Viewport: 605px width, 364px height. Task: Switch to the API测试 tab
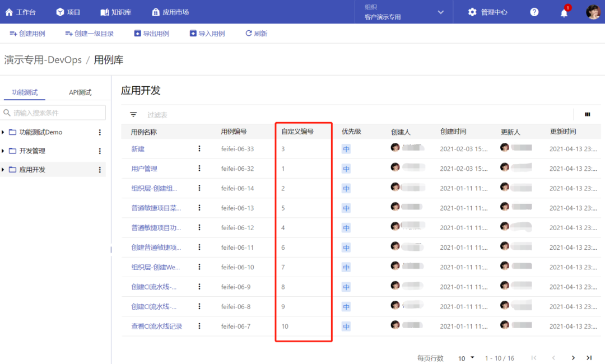[x=79, y=91]
